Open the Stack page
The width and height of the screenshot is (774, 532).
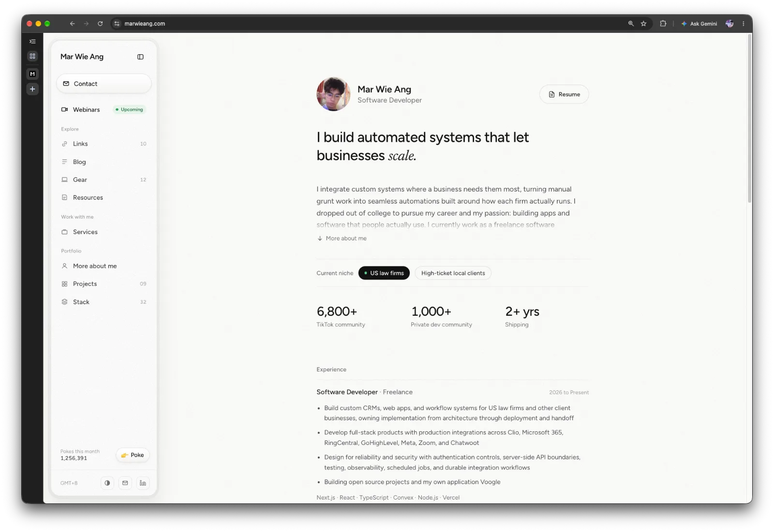[x=104, y=302]
